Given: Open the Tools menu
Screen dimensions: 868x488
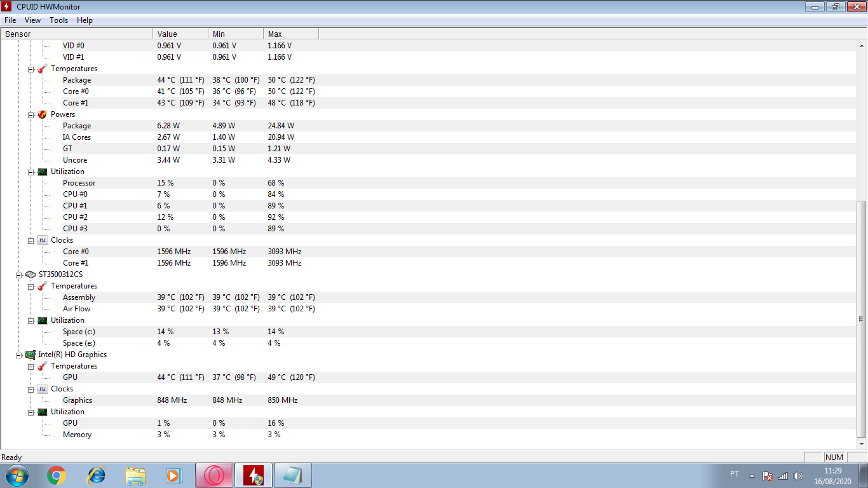Looking at the screenshot, I should (59, 20).
